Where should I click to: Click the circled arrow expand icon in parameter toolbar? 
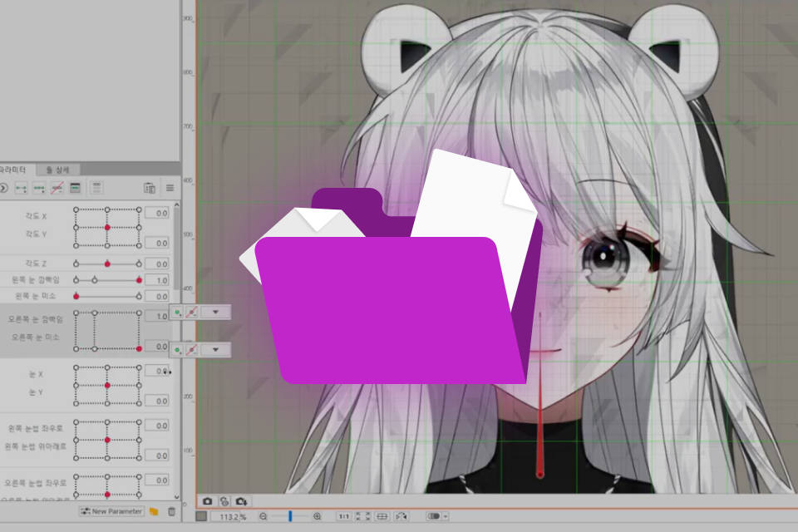[x=3, y=189]
